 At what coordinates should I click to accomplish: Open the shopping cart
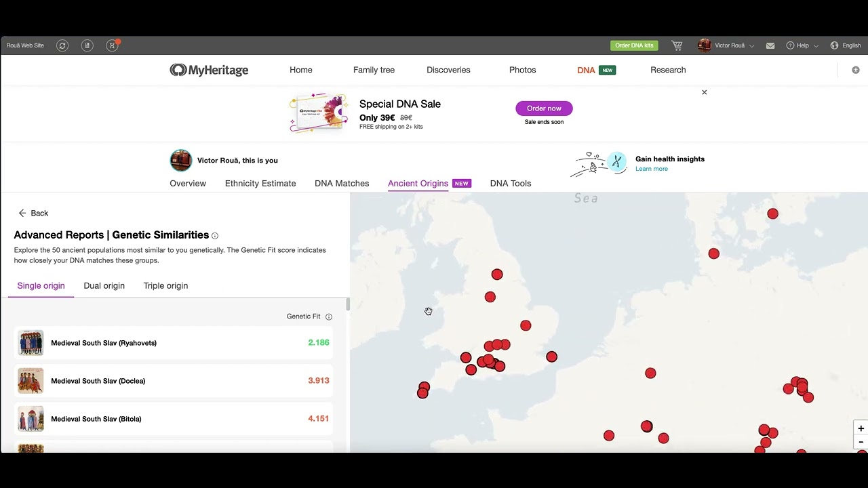point(677,45)
